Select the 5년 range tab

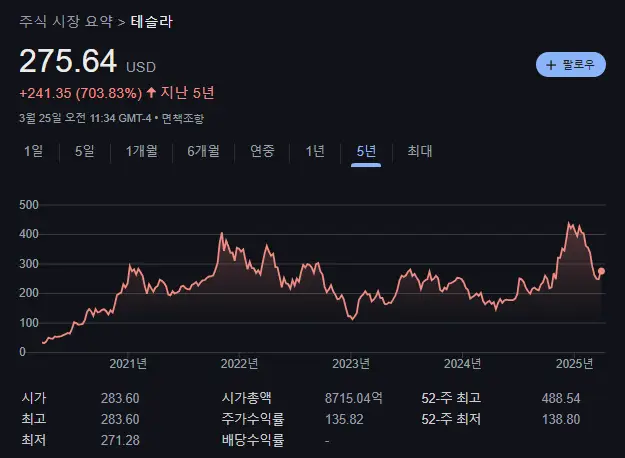pos(366,151)
